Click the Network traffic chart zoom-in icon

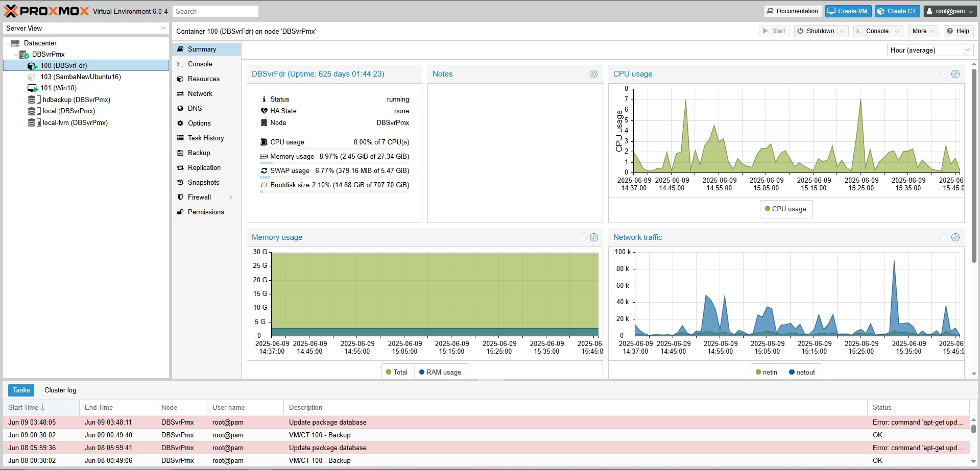point(955,237)
